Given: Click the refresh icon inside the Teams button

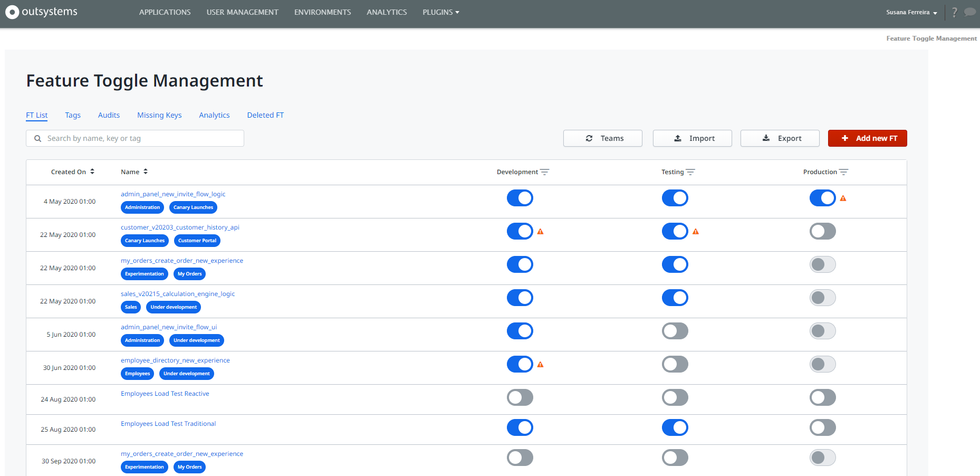Looking at the screenshot, I should tap(589, 138).
